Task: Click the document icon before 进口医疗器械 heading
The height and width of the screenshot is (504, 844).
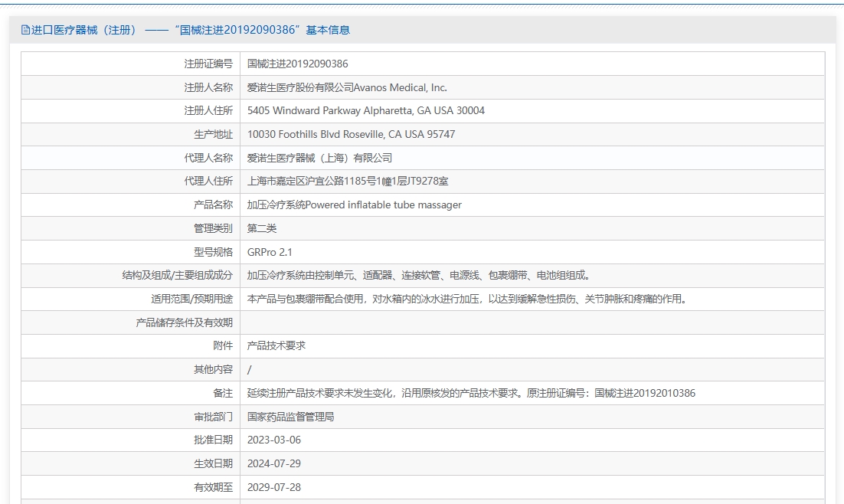Action: click(x=25, y=30)
